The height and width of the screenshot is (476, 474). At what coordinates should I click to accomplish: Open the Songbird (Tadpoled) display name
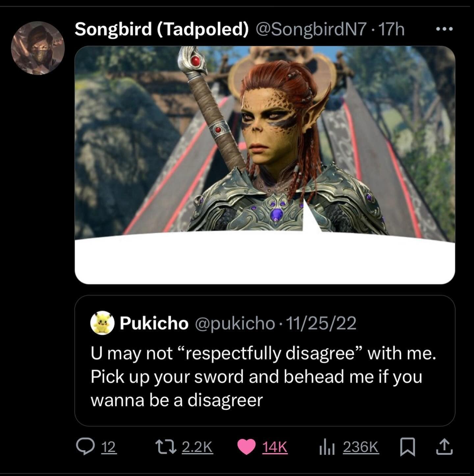(x=161, y=29)
